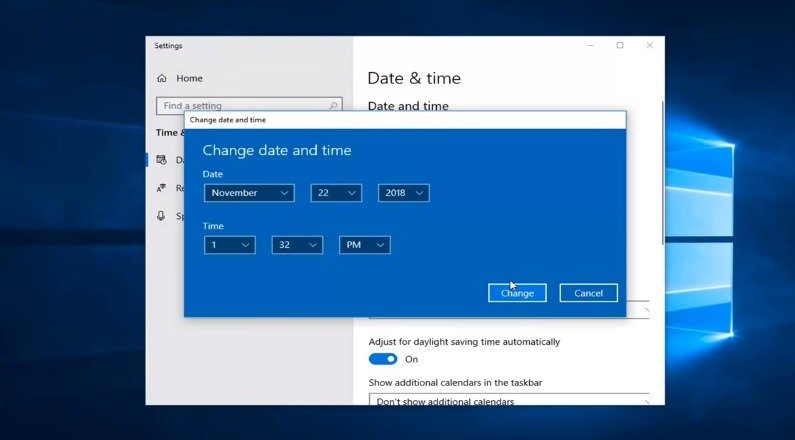795x440 pixels.
Task: Open the day dropdown showing 22
Action: pyautogui.click(x=335, y=193)
